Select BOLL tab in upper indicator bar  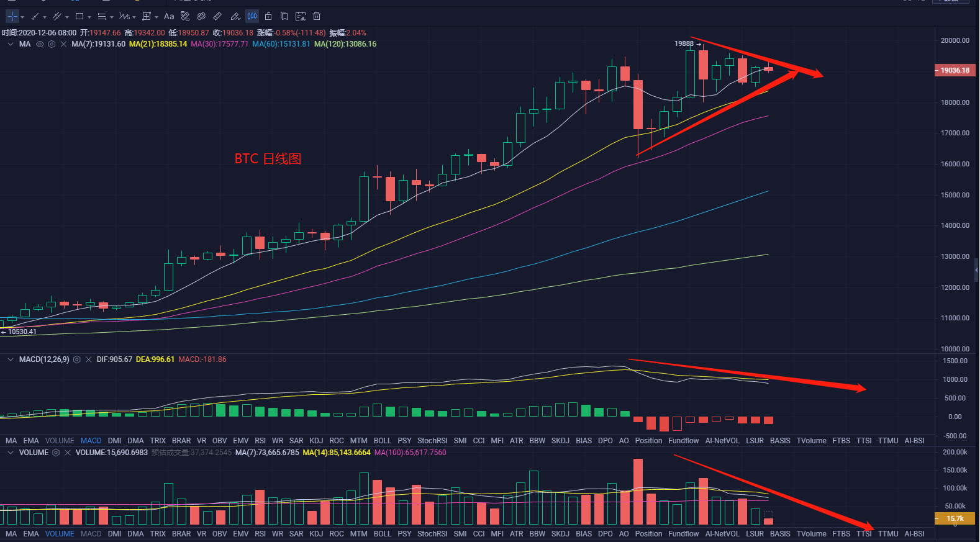tap(383, 441)
